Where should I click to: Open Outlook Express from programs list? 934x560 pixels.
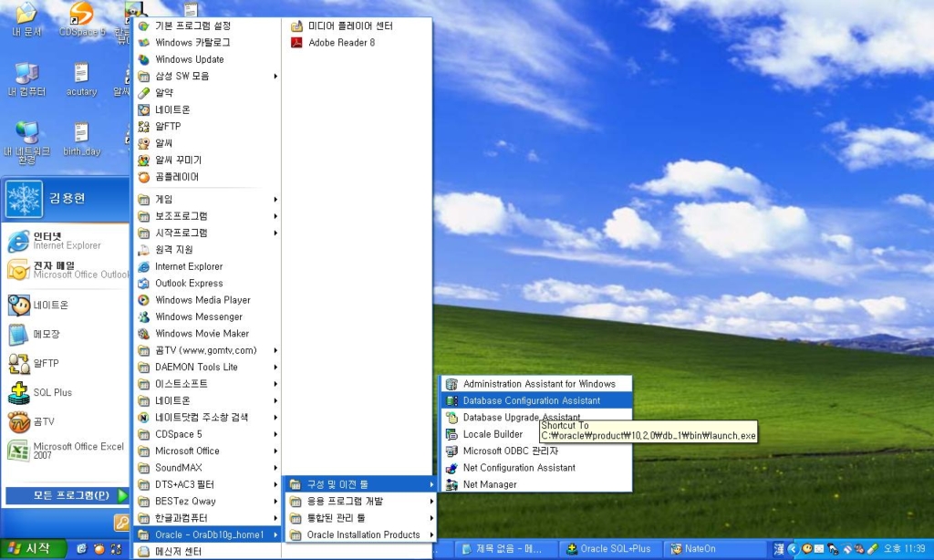click(206, 284)
